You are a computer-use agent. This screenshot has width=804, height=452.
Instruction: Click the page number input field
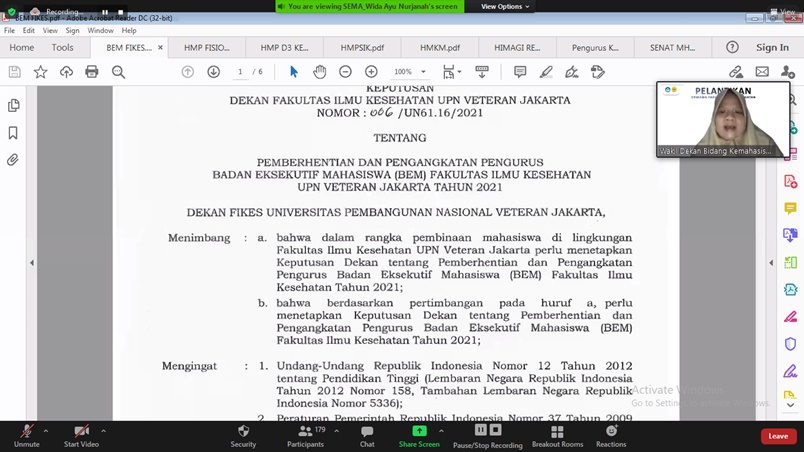point(241,72)
